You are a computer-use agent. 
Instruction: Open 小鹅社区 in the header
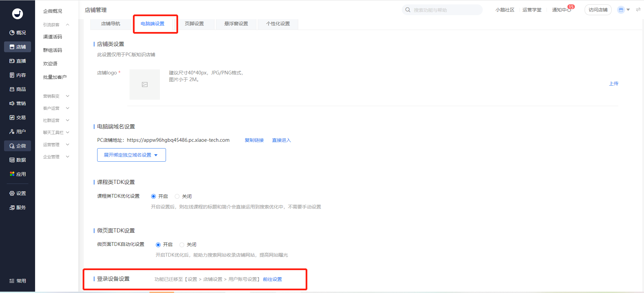[505, 10]
